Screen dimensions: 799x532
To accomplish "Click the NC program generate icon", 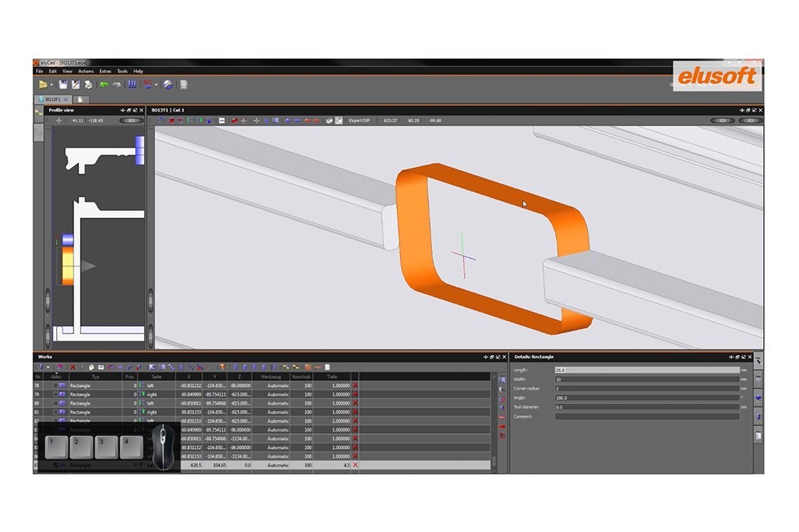I will point(148,85).
